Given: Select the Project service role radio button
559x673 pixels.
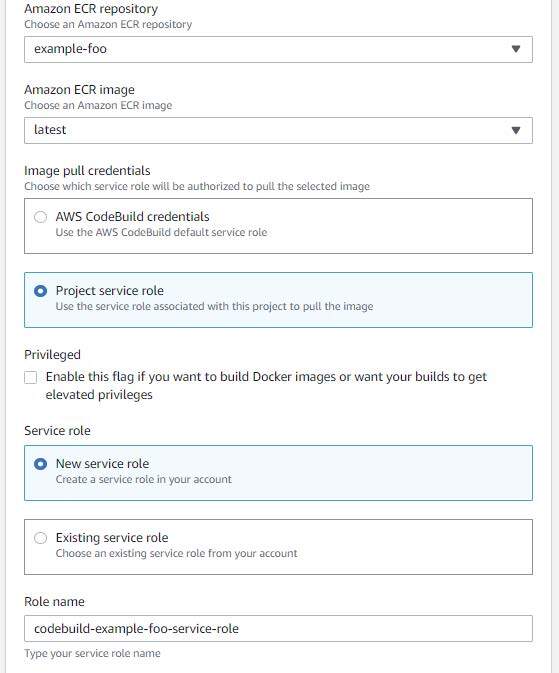Looking at the screenshot, I should click(40, 291).
